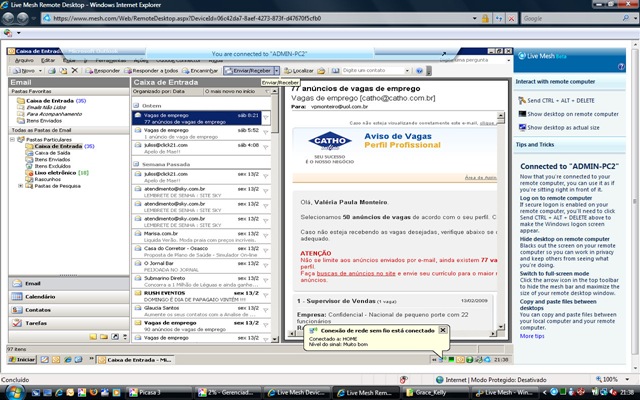Expand the Pastas de Pesquisa folder

(21, 185)
